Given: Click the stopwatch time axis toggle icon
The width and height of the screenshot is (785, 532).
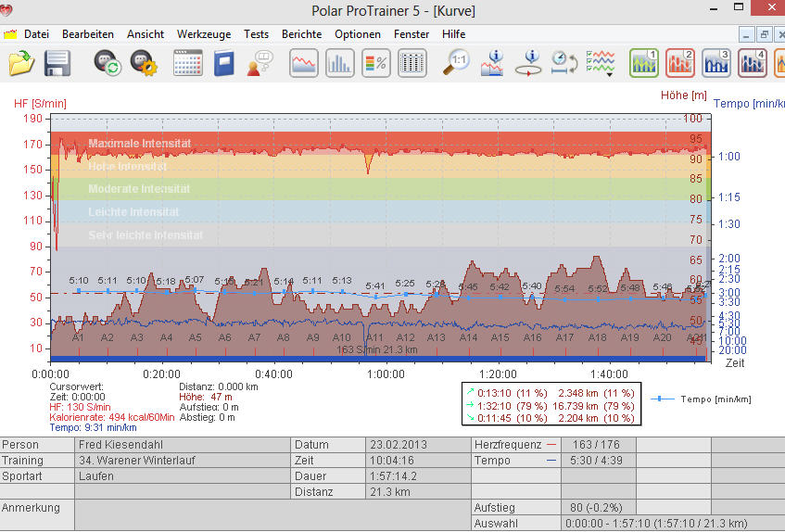Looking at the screenshot, I should 564,63.
